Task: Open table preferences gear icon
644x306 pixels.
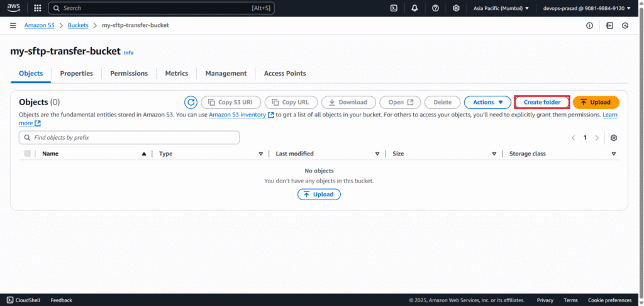Action: click(x=614, y=138)
